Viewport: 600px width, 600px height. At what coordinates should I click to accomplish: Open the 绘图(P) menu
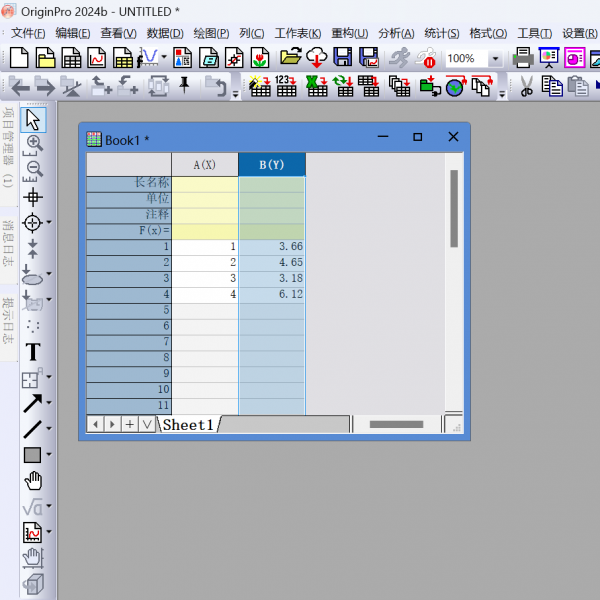tap(211, 34)
